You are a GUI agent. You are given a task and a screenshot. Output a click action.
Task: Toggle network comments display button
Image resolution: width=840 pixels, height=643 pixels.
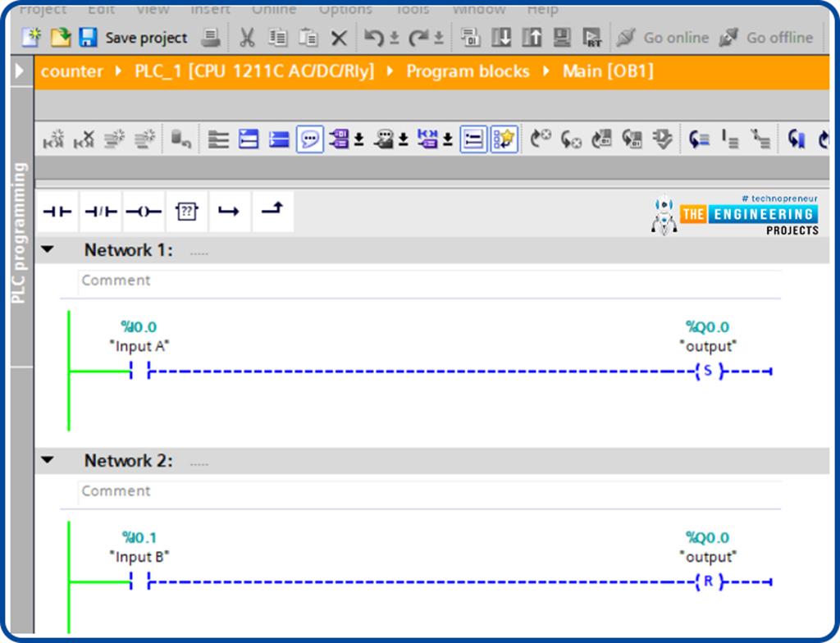[x=309, y=139]
